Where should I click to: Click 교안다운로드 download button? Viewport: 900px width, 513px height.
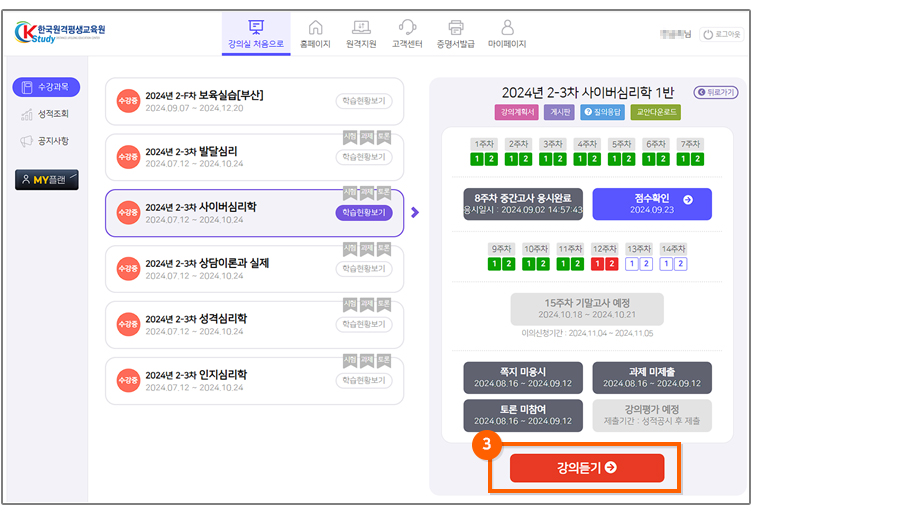656,112
